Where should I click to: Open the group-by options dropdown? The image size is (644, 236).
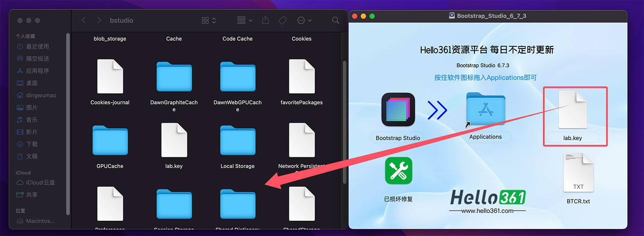245,20
